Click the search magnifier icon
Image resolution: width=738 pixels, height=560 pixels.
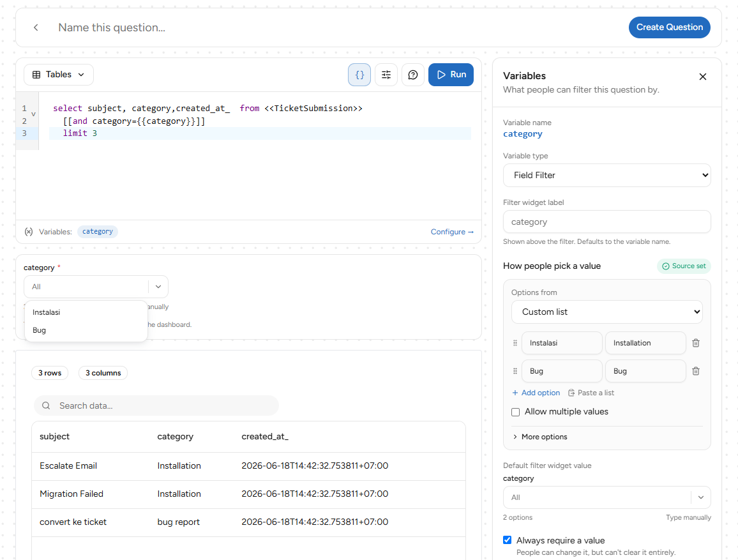click(46, 405)
